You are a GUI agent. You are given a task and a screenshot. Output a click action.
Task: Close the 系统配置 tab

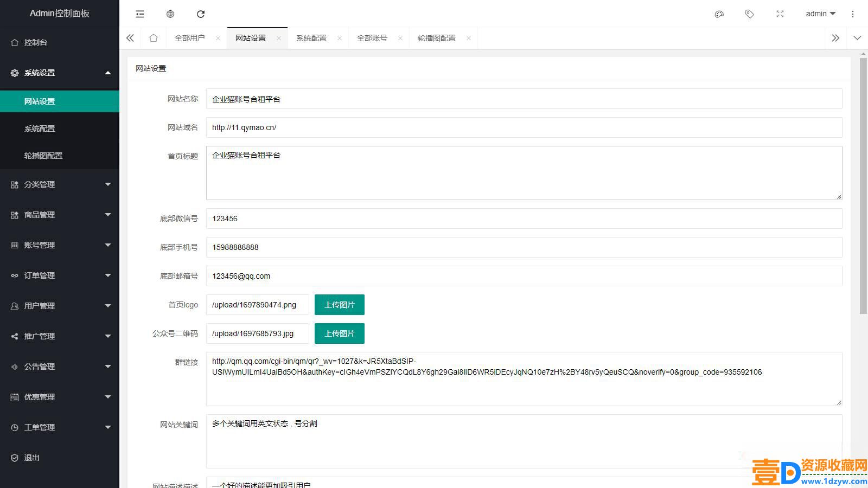(340, 38)
